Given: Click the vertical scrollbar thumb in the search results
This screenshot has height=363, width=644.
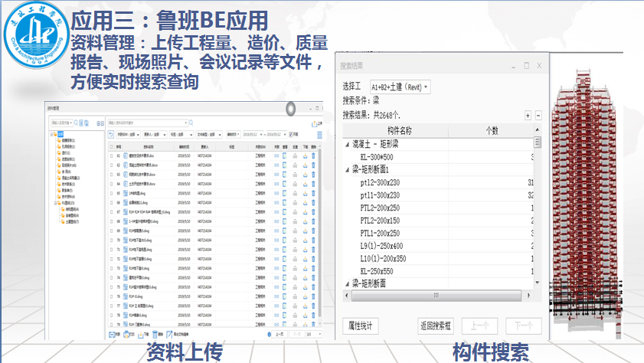Looking at the screenshot, I should tap(538, 142).
